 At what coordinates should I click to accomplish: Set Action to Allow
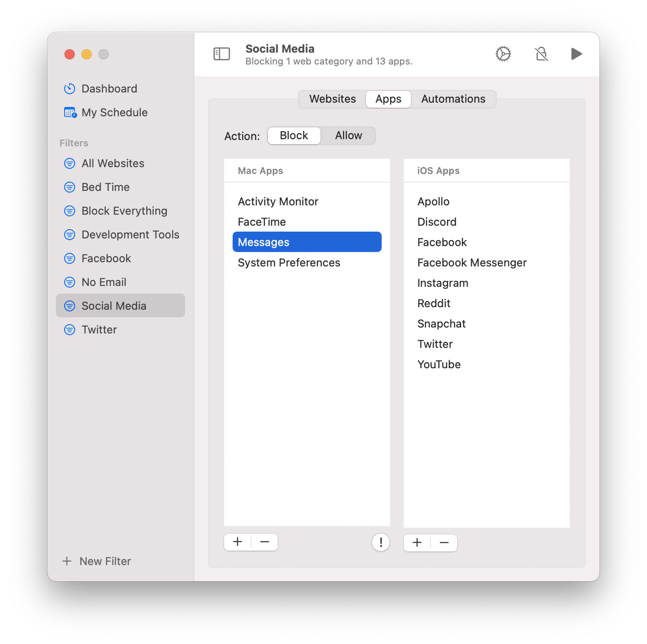click(348, 136)
